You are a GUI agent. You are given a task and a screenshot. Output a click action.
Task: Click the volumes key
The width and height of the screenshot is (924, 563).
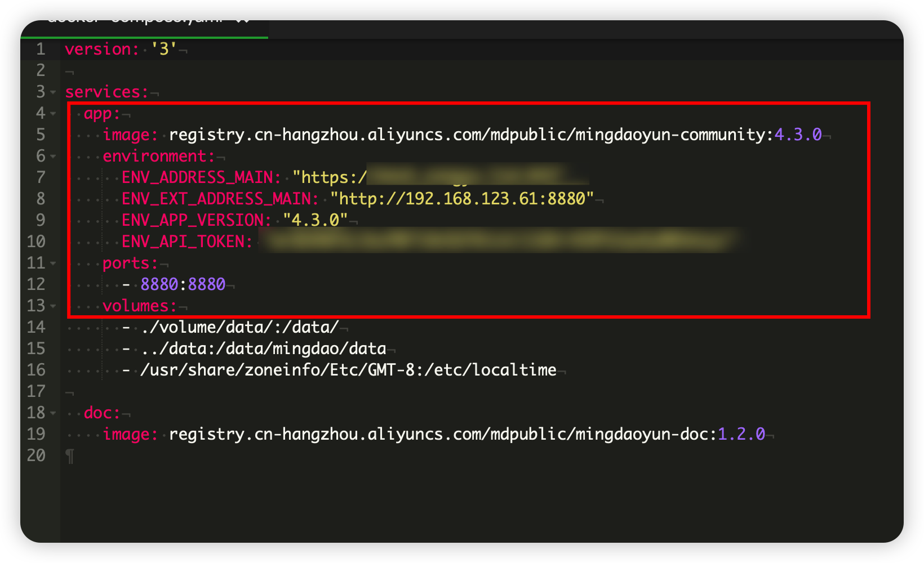click(x=140, y=306)
